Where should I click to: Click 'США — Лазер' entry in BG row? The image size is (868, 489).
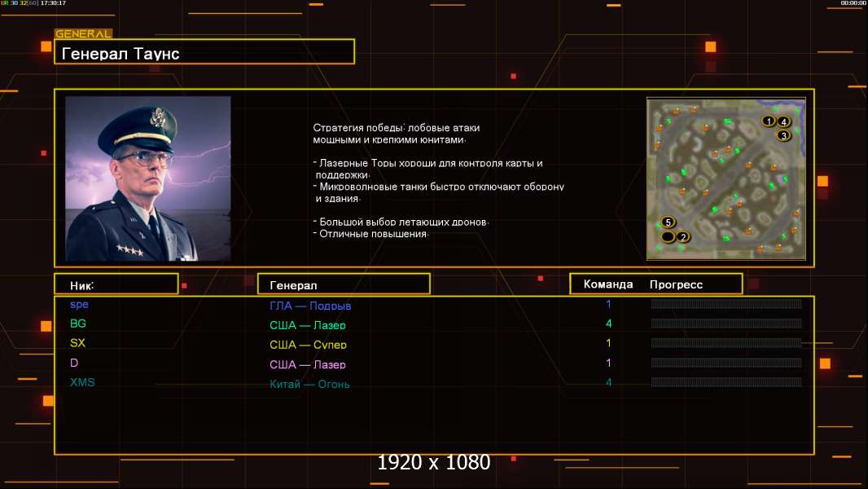308,325
